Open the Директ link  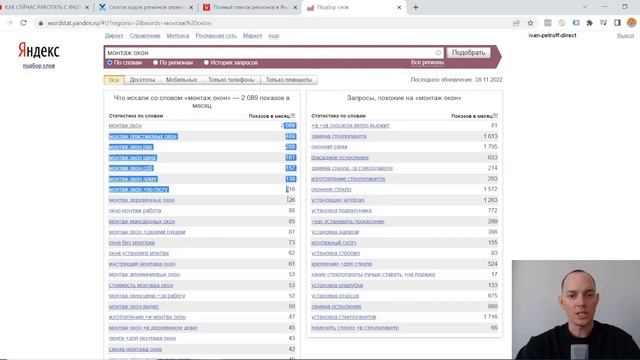114,36
